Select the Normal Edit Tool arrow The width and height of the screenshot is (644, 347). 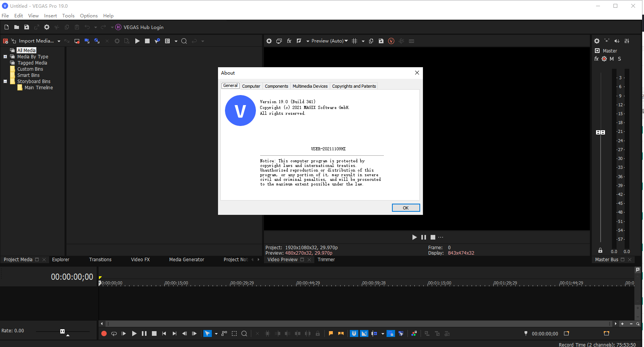(208, 333)
